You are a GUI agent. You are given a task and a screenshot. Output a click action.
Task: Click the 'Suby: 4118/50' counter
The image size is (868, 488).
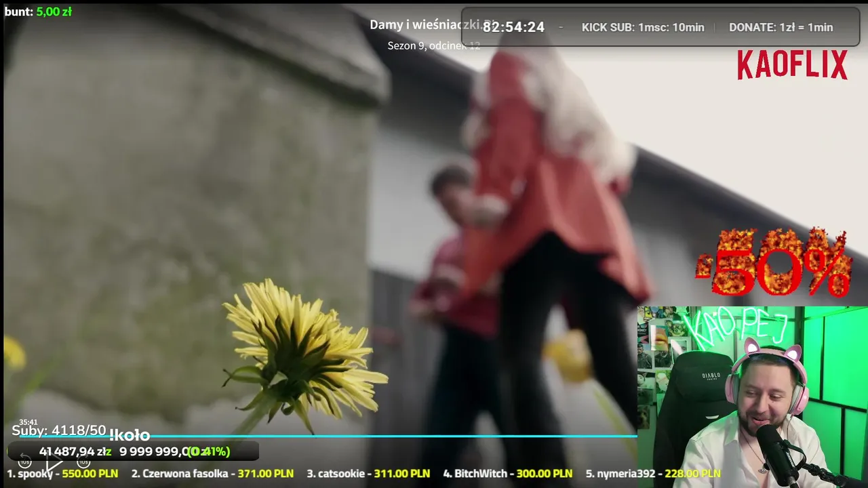[x=59, y=430]
